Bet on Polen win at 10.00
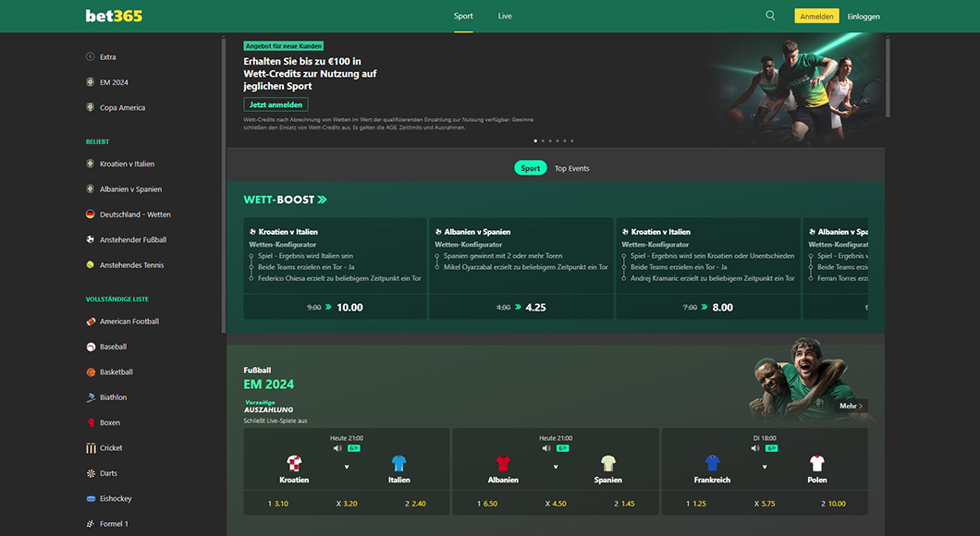 tap(833, 503)
